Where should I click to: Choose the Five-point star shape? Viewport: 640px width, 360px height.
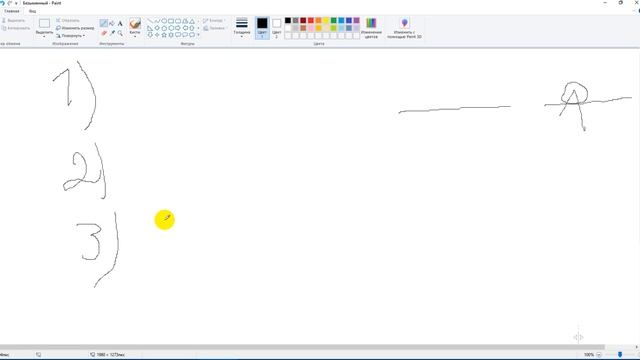click(164, 35)
